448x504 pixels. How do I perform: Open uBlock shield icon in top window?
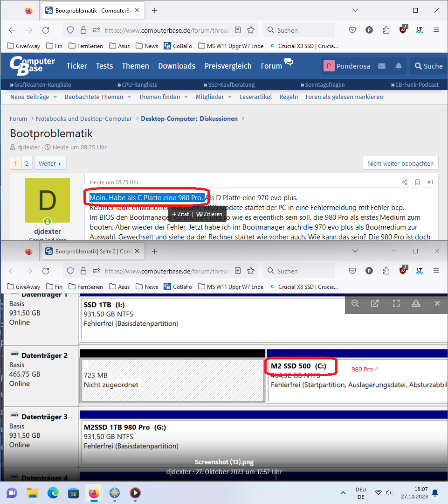pyautogui.click(x=403, y=29)
